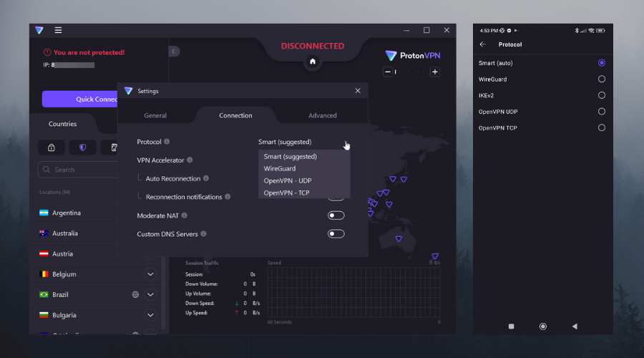Viewport: 644px width, 358px height.
Task: Expand the Belgium server list
Action: 150,274
